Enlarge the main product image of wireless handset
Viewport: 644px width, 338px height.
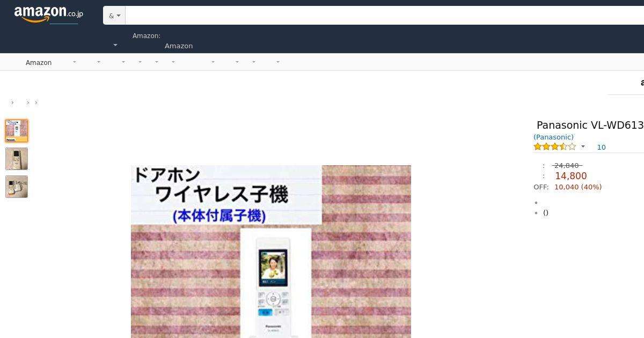coord(271,252)
